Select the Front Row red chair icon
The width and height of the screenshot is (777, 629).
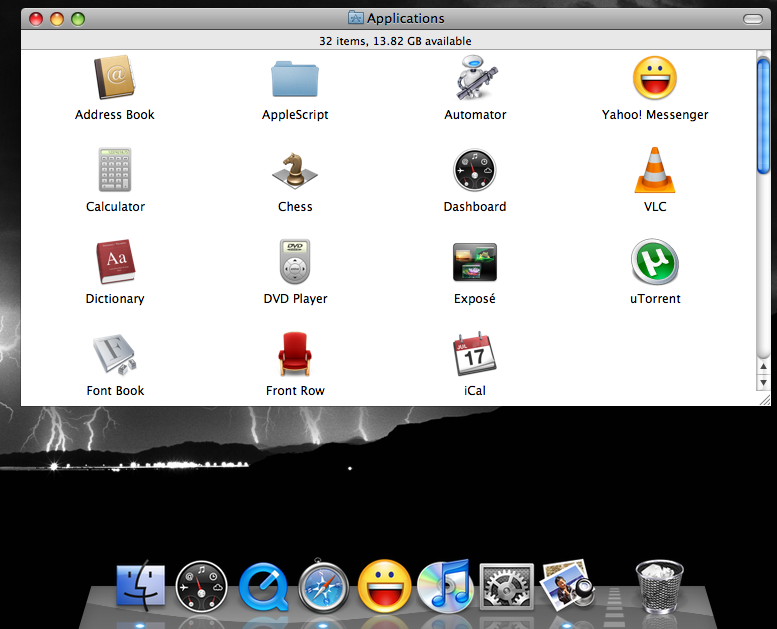295,354
